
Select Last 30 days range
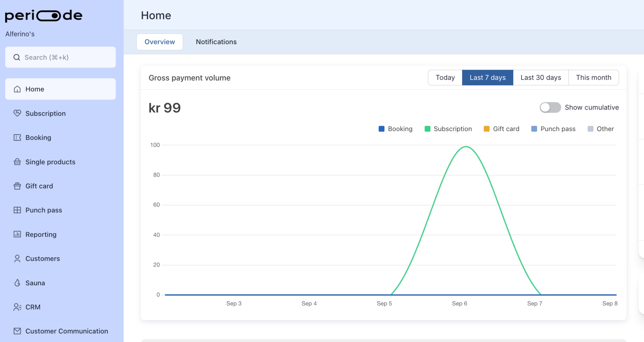(x=541, y=78)
